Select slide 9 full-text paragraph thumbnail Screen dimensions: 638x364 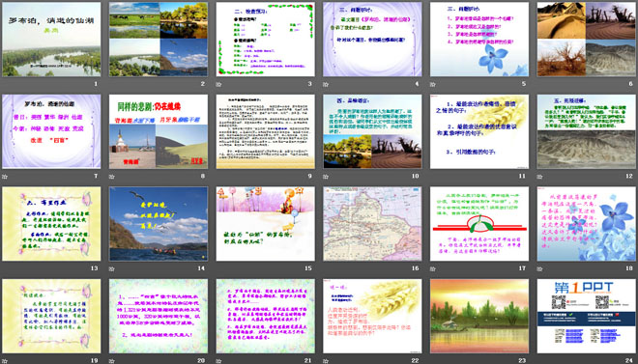tap(265, 131)
